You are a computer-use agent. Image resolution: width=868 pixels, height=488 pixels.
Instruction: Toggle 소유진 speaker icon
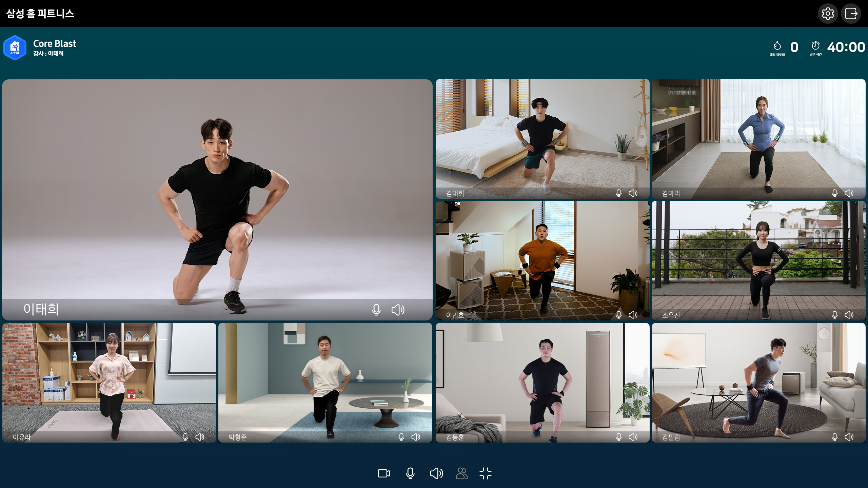[849, 315]
